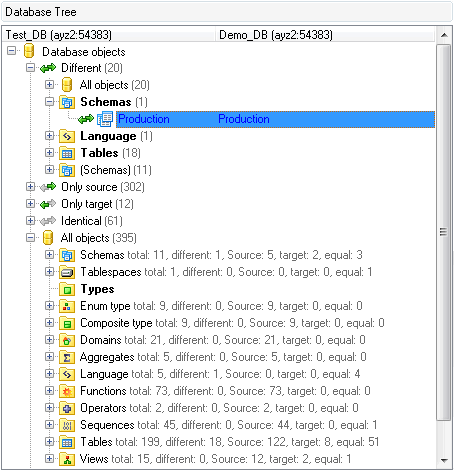This screenshot has height=471, width=455.
Task: Click the Domains folder icon
Action: pyautogui.click(x=67, y=340)
